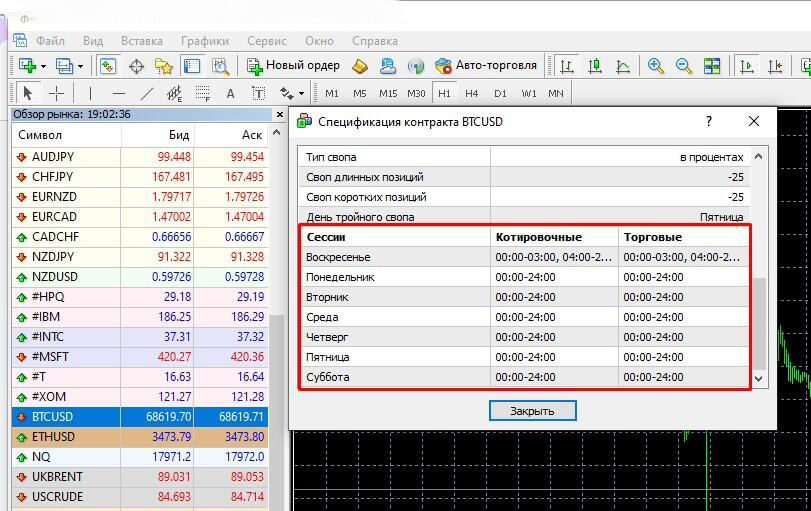Toggle the Terminal panel icon
The height and width of the screenshot is (511, 811).
(192, 66)
